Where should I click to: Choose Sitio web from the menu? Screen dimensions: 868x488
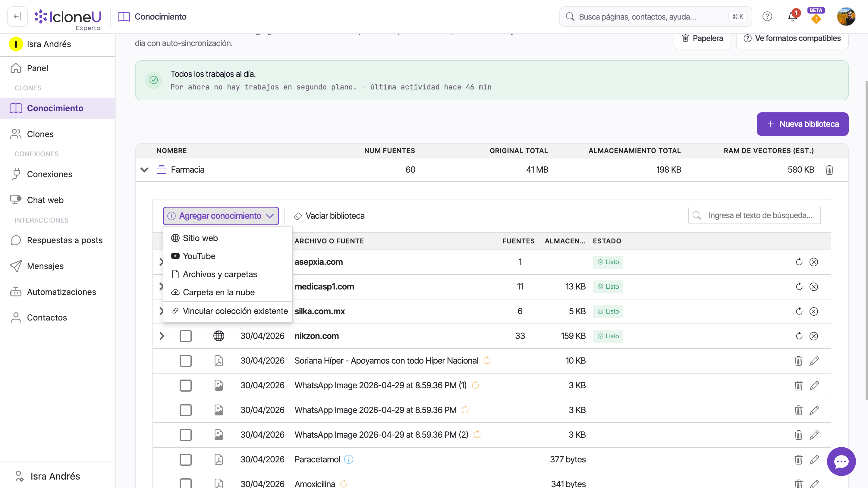point(228,238)
